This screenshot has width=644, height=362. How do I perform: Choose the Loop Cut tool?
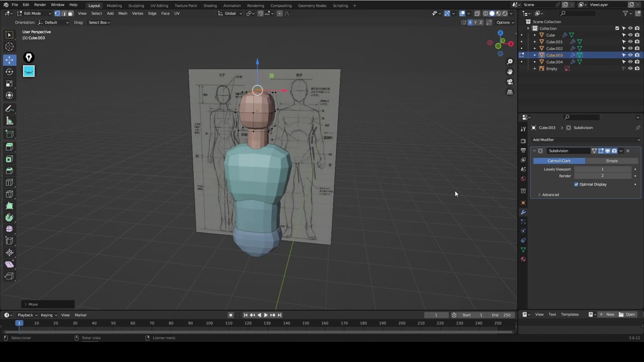click(9, 183)
